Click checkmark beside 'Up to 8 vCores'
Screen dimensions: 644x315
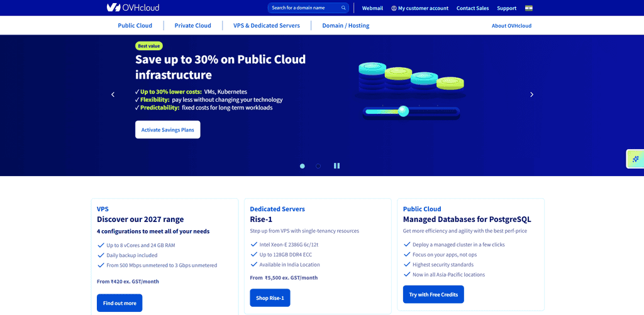click(x=101, y=245)
